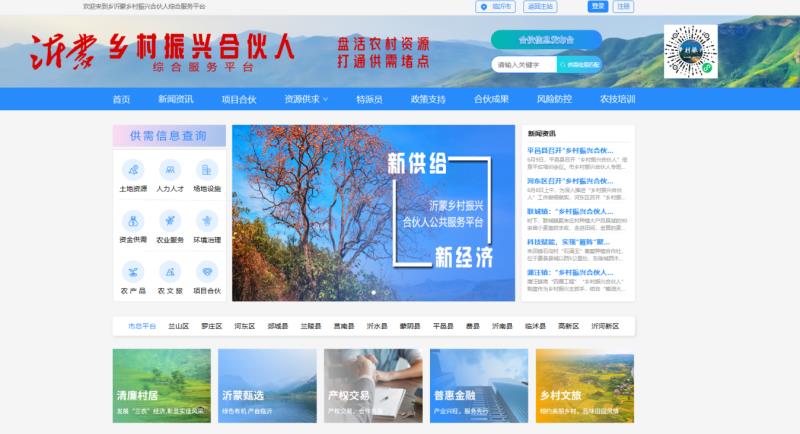Open the 清廉村居 card
The height and width of the screenshot is (434, 800).
point(162,386)
